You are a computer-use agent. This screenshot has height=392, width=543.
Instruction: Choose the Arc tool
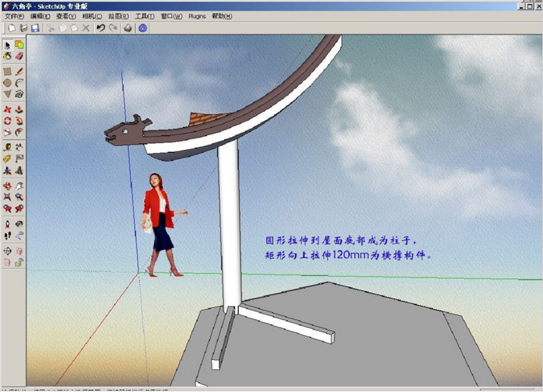pos(19,83)
